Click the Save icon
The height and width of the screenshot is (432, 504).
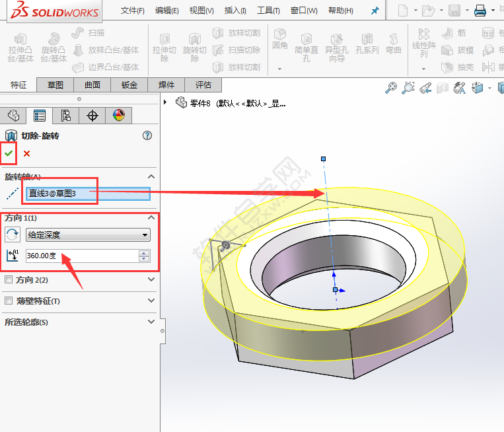pos(454,11)
